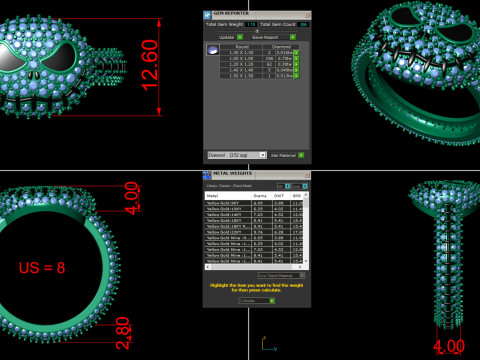The width and height of the screenshot is (480, 360).
Task: Select the Yellow Gold 22KY row
Action: 254,232
